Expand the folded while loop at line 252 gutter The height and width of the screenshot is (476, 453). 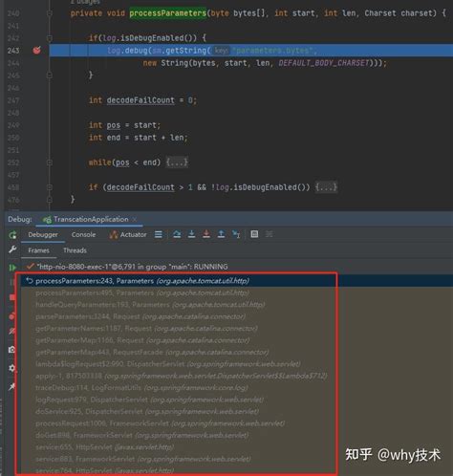(x=50, y=162)
